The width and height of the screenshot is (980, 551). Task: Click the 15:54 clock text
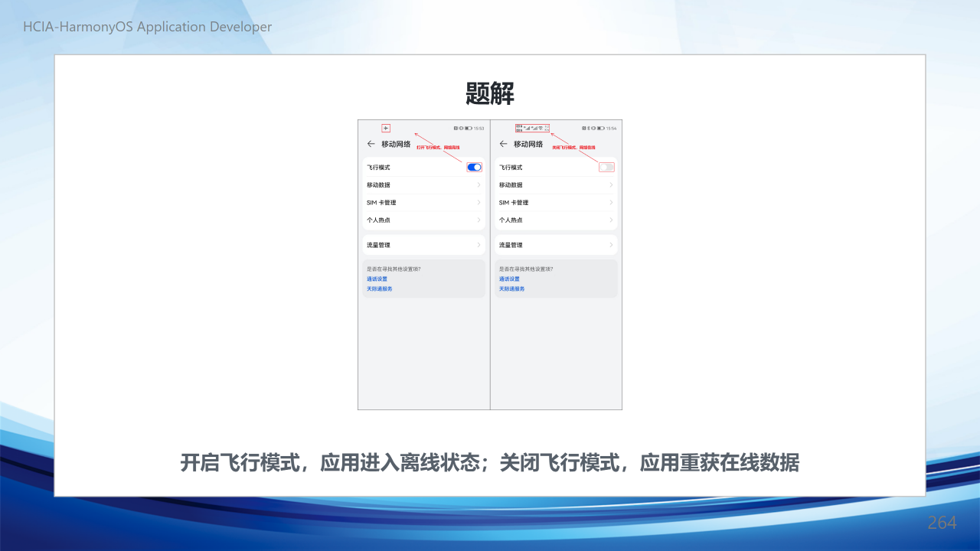click(611, 129)
